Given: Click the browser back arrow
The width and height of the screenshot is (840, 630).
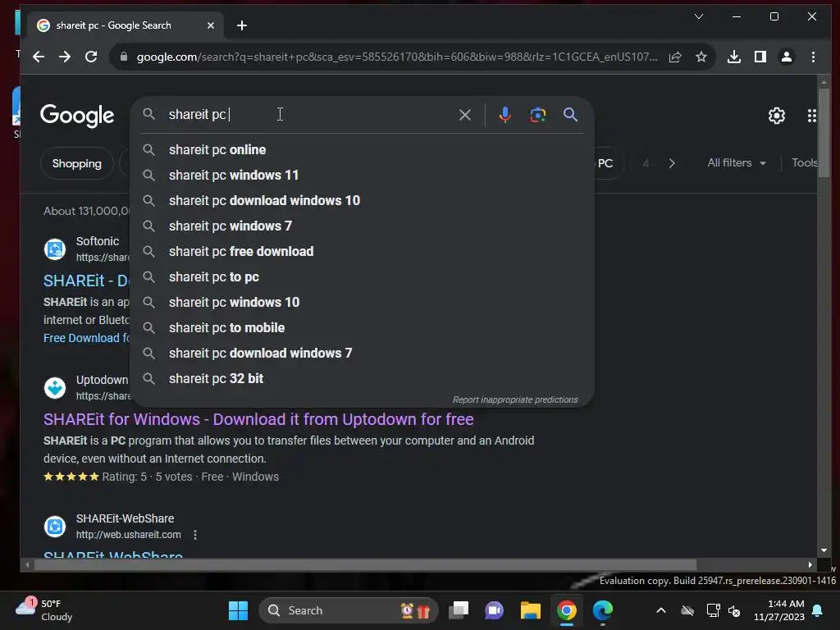Looking at the screenshot, I should coord(39,57).
